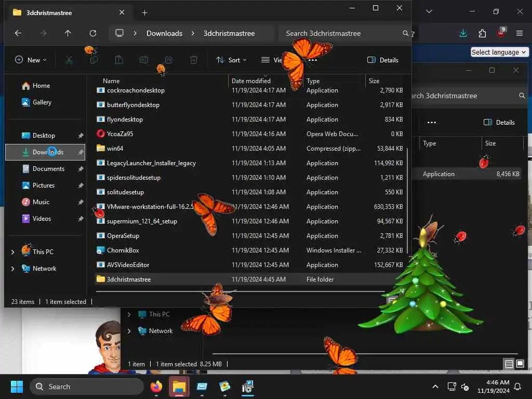Screen dimensions: 532x399
Task: Click the taskbar Search box
Action: click(87, 387)
